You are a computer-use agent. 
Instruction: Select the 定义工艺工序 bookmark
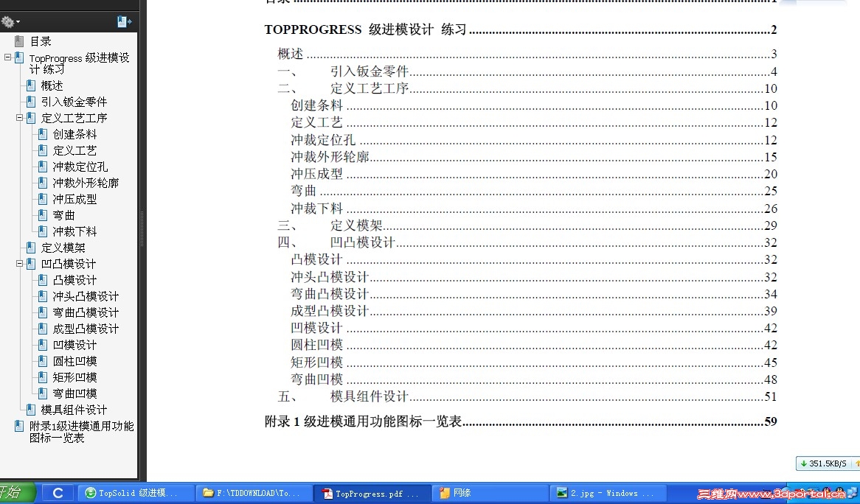click(74, 119)
